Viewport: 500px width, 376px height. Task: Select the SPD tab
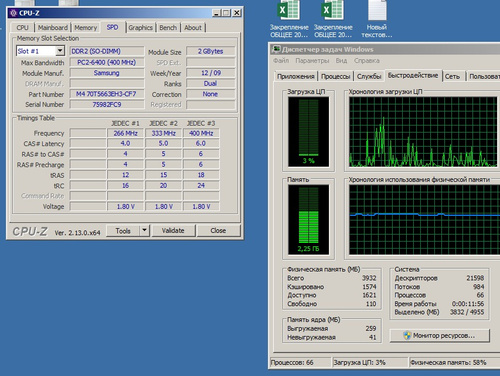pos(112,27)
